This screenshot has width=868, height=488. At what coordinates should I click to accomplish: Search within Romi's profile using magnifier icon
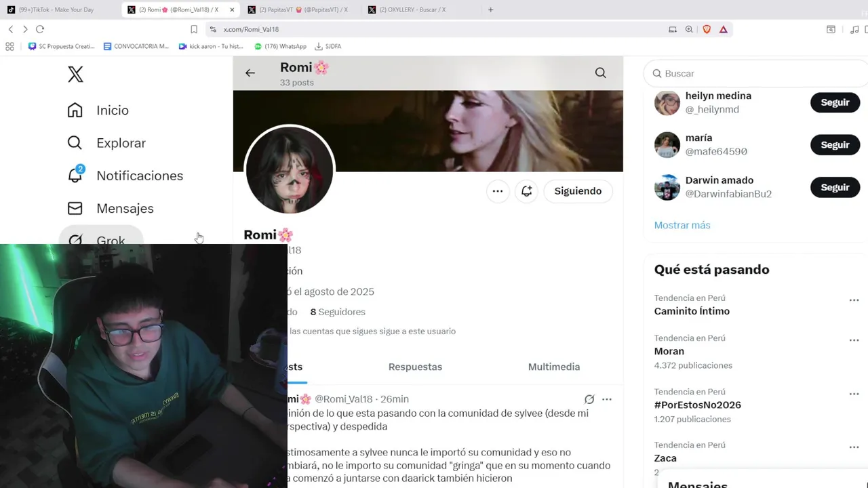pos(600,73)
